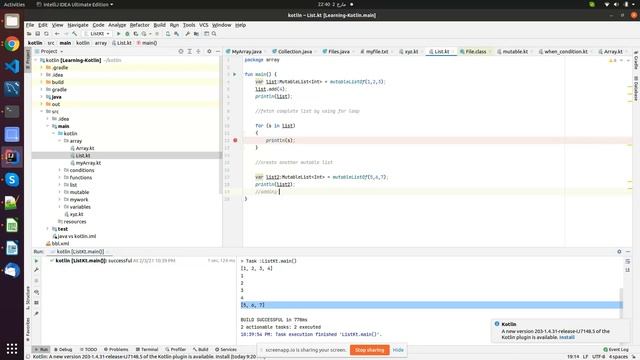The width and height of the screenshot is (640, 360).
Task: Open Skype from the dock
Action: click(12, 180)
